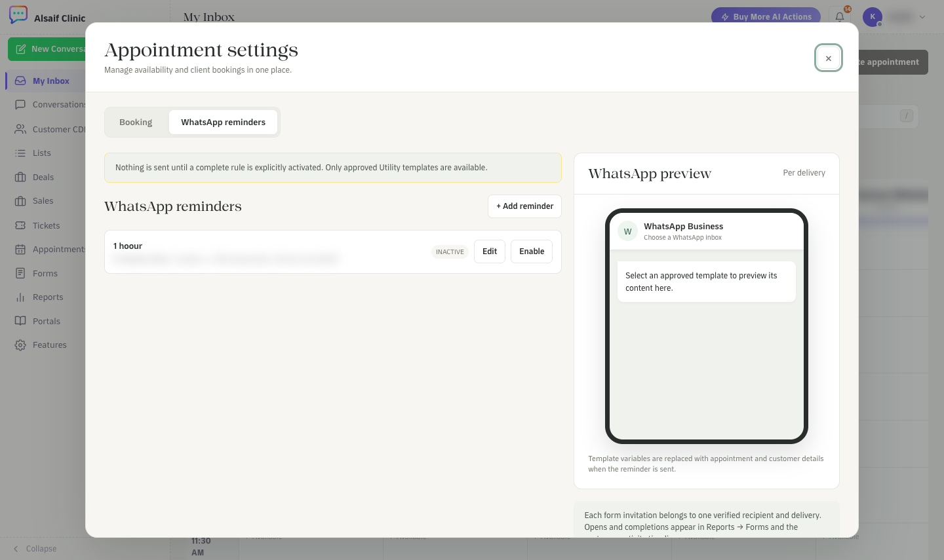The image size is (944, 560).
Task: Open Conversations icon in sidebar
Action: click(20, 105)
